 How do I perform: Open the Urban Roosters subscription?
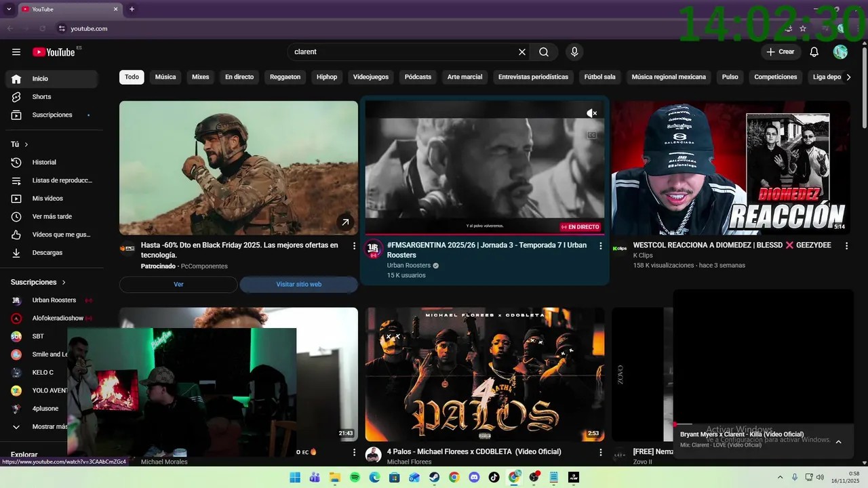52,300
